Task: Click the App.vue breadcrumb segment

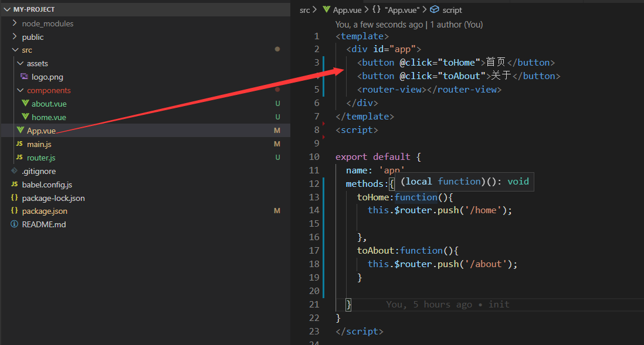Action: point(347,11)
